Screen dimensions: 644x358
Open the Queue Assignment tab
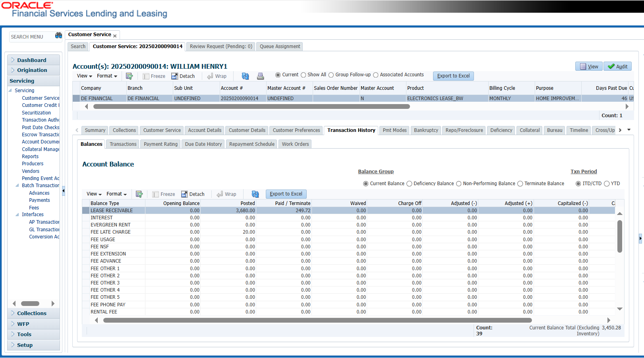coord(280,46)
